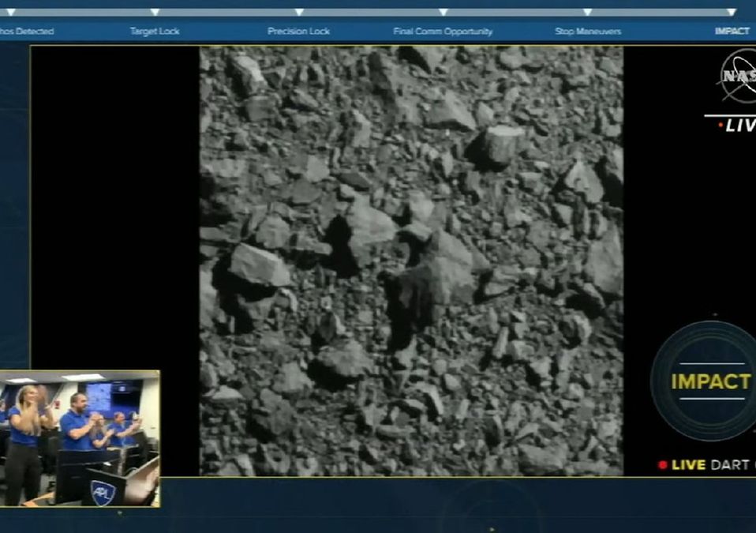Select the 'Final Comm Opportunity' label

(443, 32)
